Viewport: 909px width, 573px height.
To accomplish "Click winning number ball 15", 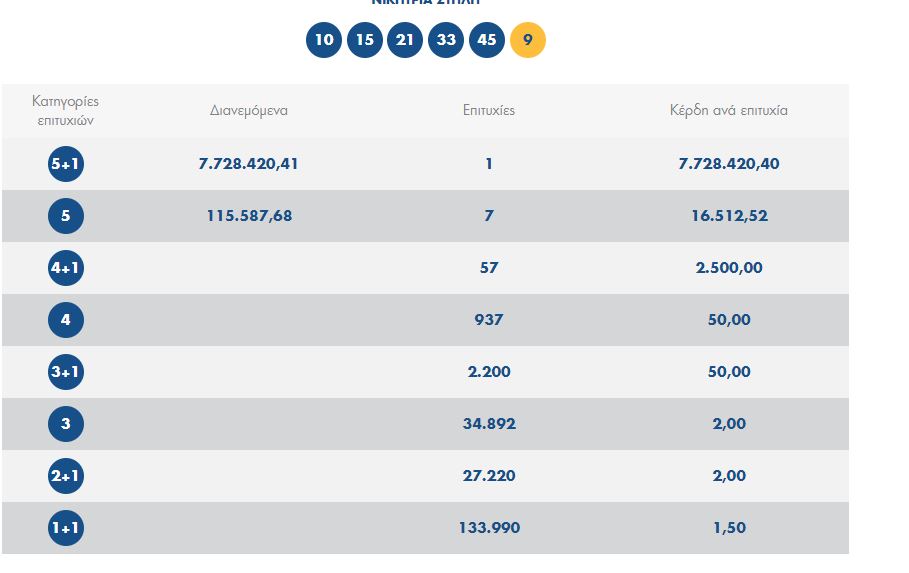I will [365, 40].
